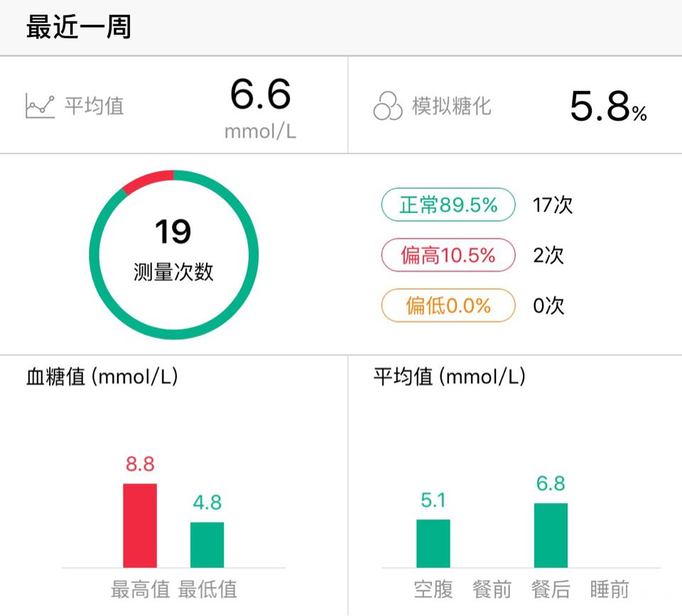The height and width of the screenshot is (616, 682).
Task: Click the 模拟糖化 circles icon
Action: click(x=388, y=106)
